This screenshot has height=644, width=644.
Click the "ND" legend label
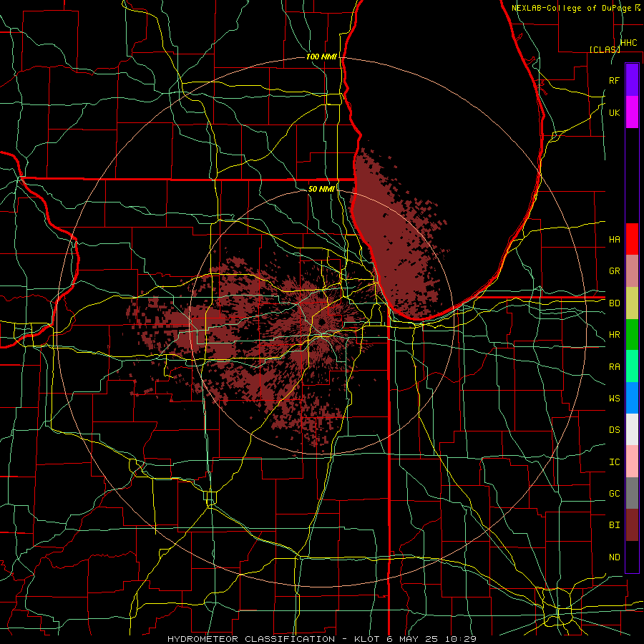pos(615,557)
